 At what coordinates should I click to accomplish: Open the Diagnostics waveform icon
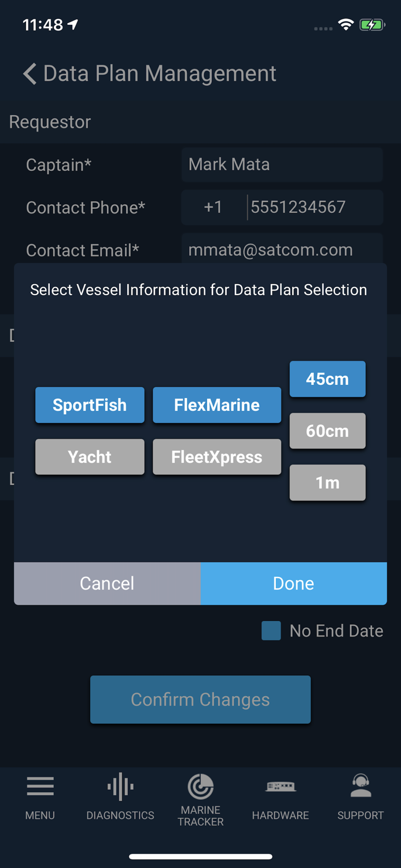[x=120, y=787]
